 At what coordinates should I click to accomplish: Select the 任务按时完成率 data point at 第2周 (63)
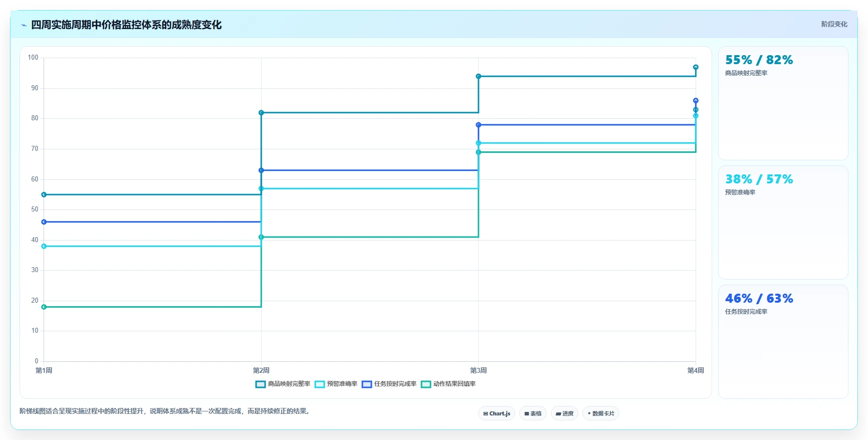261,170
